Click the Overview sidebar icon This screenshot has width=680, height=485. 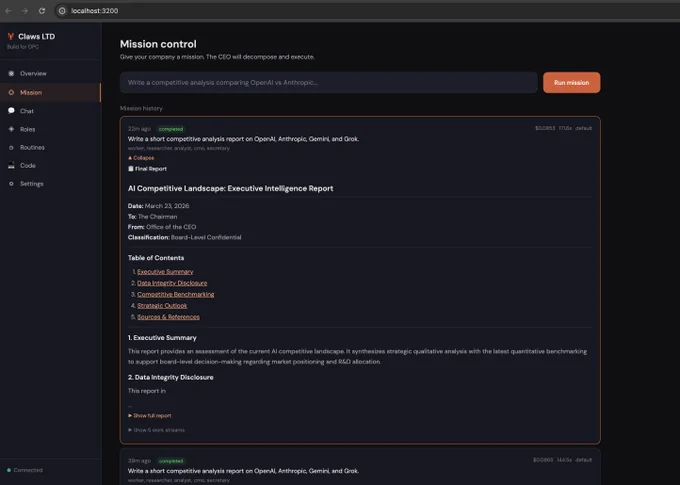coord(11,73)
